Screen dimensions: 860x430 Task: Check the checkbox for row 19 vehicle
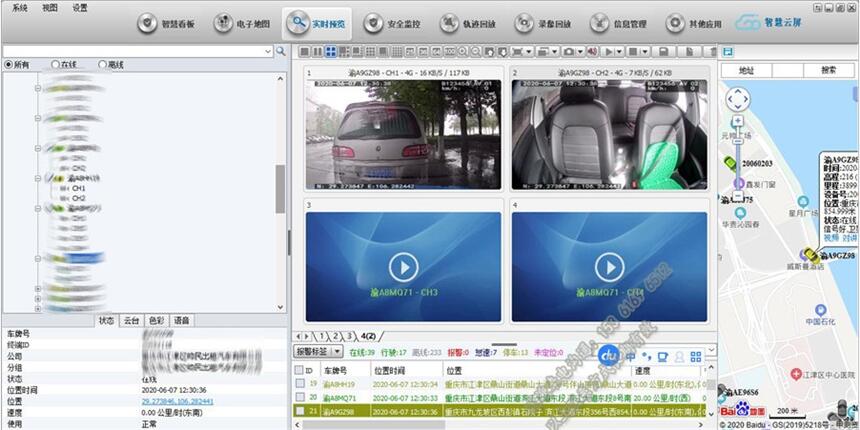(x=299, y=383)
